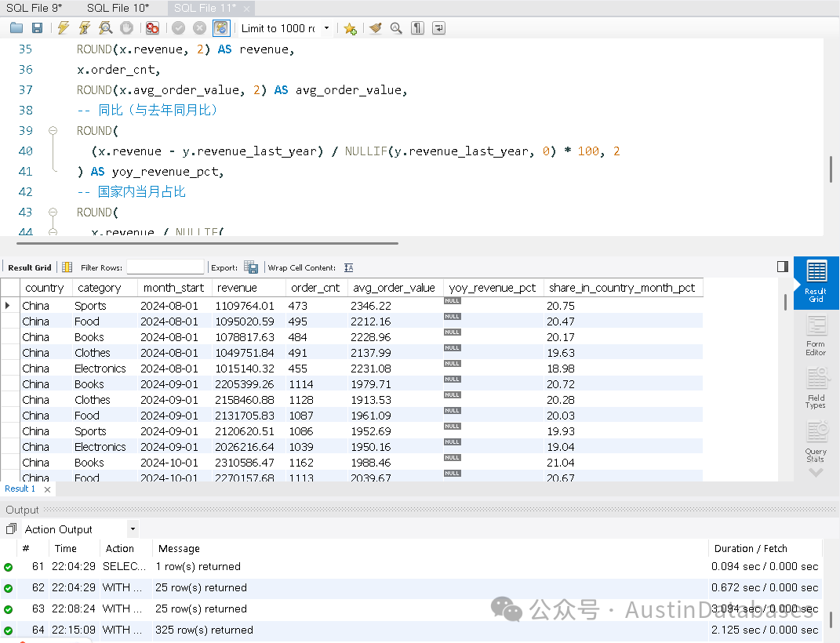Click the broom icon in the editor toolbar

376,28
